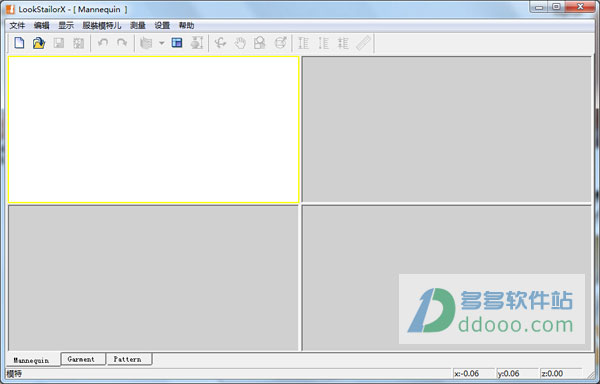Open a file using the folder icon
Viewport: 600px width, 384px height.
[39, 43]
